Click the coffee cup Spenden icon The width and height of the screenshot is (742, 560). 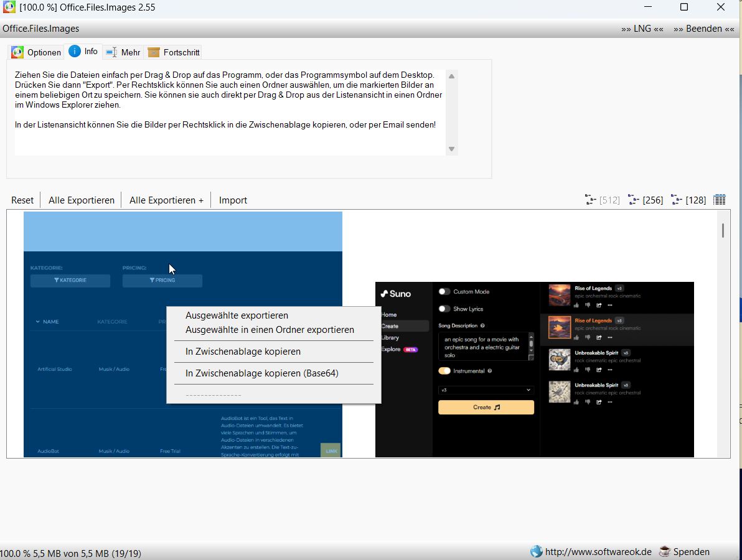tap(665, 551)
